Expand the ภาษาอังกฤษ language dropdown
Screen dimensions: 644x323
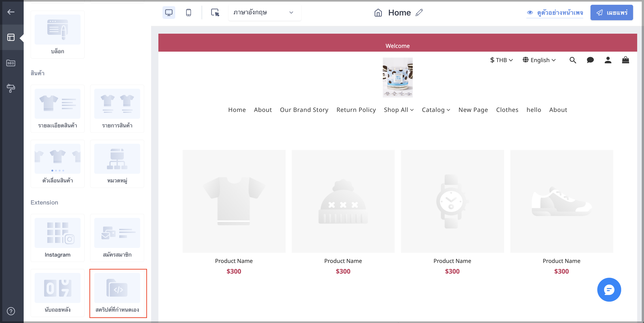click(x=264, y=13)
